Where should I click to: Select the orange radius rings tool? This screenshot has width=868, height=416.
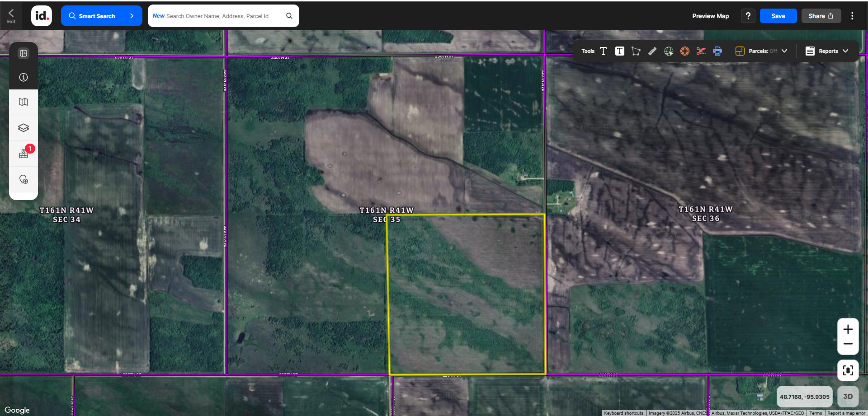(685, 51)
